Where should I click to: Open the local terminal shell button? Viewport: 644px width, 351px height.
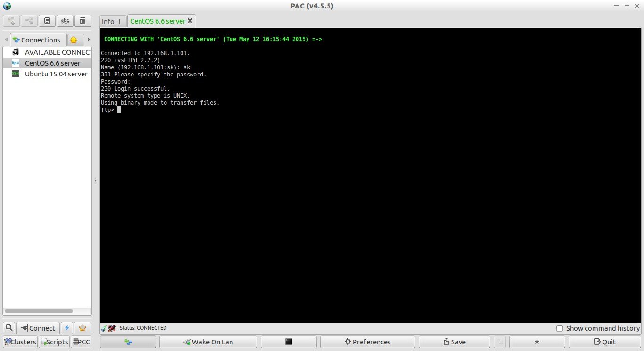[289, 342]
